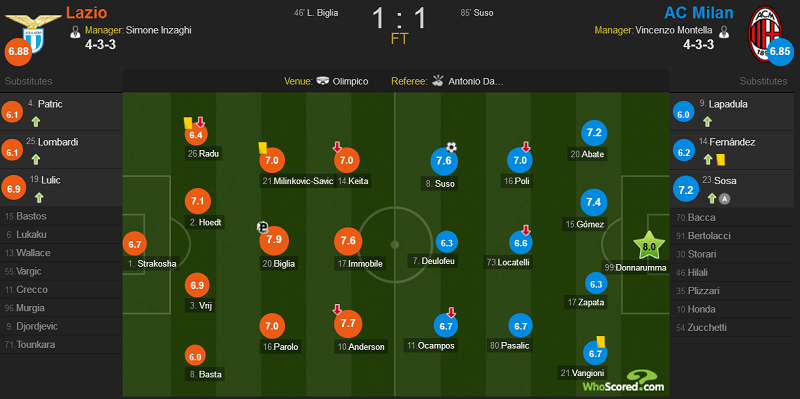Click the whistle icon beside the referee
Viewport: 800px width, 399px height.
pyautogui.click(x=438, y=81)
